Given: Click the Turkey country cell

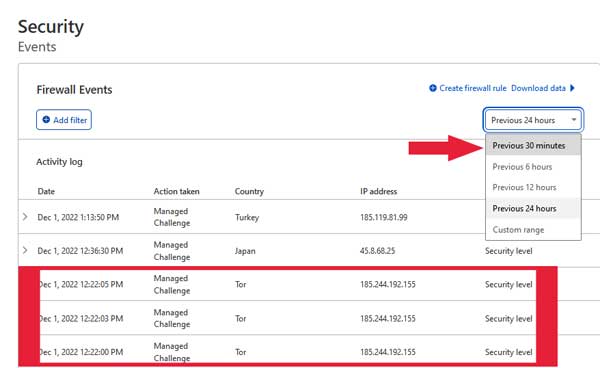Looking at the screenshot, I should tap(247, 217).
